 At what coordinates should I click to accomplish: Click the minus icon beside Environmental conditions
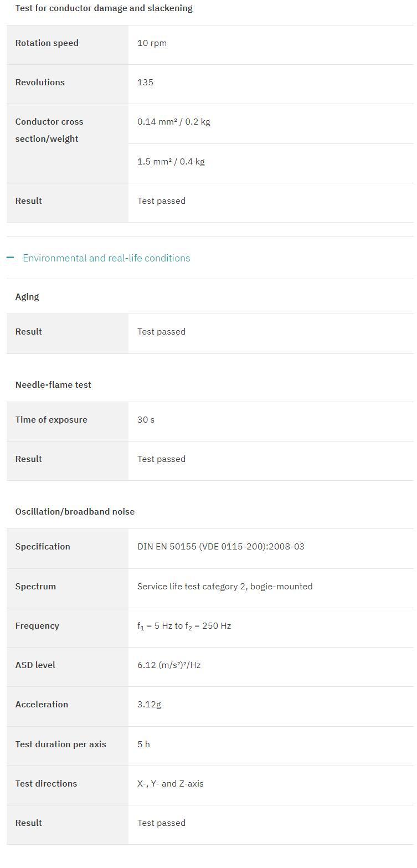click(x=10, y=258)
